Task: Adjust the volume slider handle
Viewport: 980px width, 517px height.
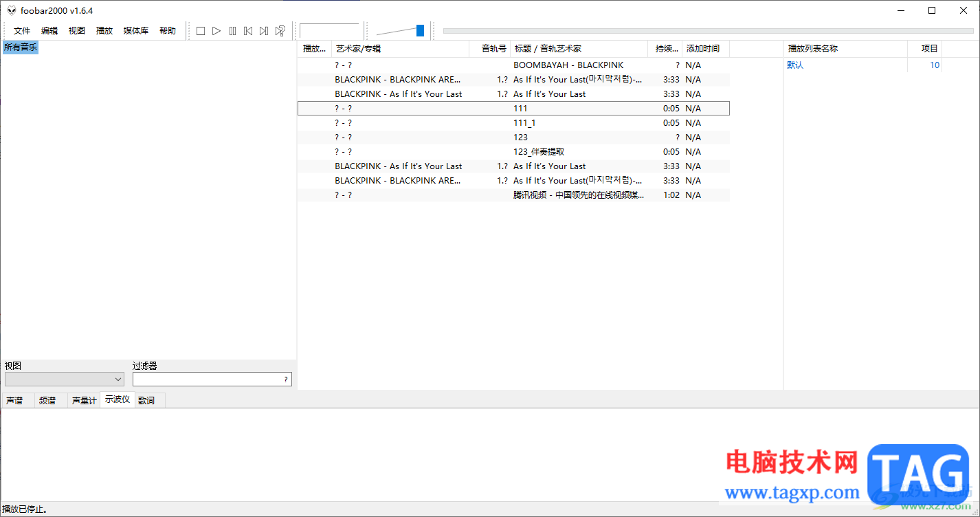Action: point(420,30)
